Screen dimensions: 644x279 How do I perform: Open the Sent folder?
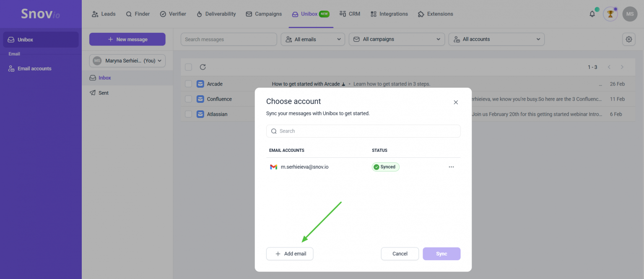[127, 93]
